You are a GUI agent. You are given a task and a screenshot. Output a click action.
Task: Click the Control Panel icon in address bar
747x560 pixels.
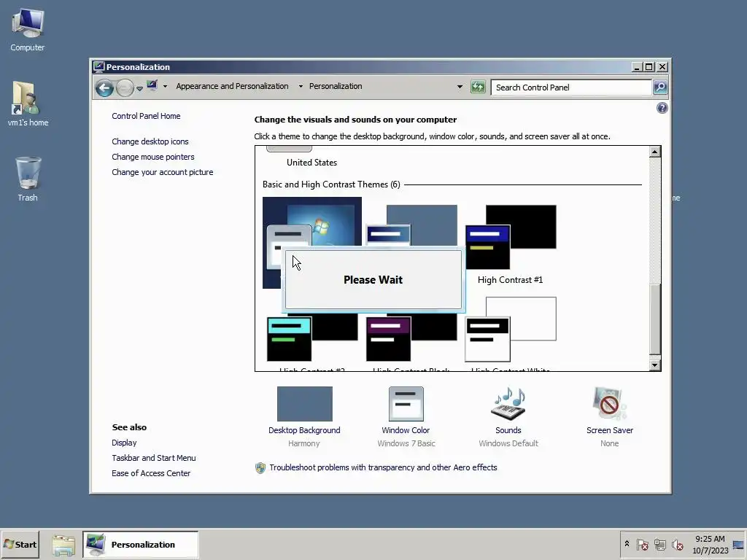tap(152, 86)
